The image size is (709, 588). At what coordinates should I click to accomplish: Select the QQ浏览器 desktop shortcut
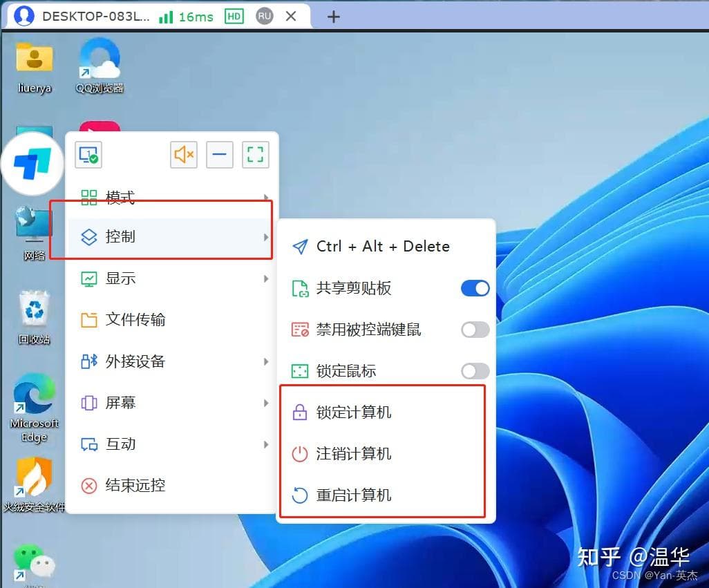coord(100,66)
